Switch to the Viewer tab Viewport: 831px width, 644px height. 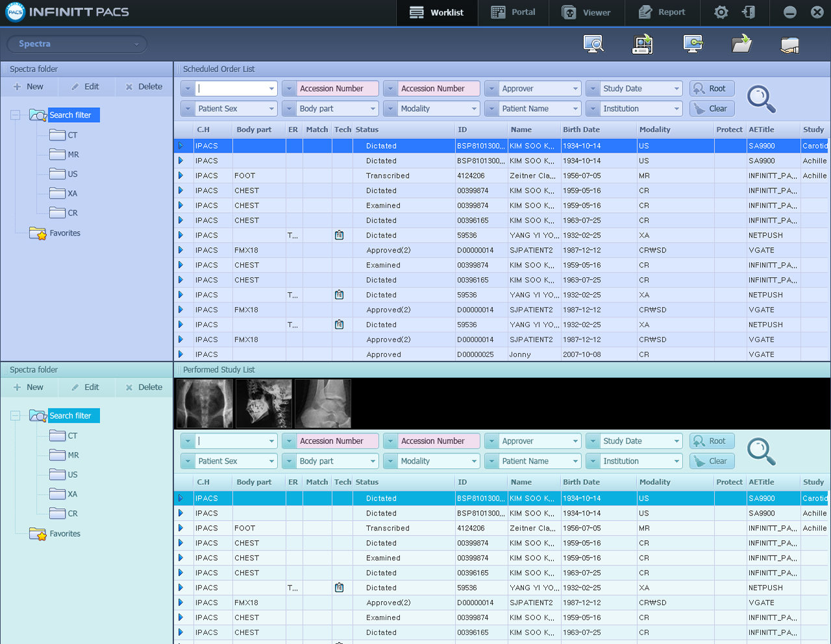586,12
